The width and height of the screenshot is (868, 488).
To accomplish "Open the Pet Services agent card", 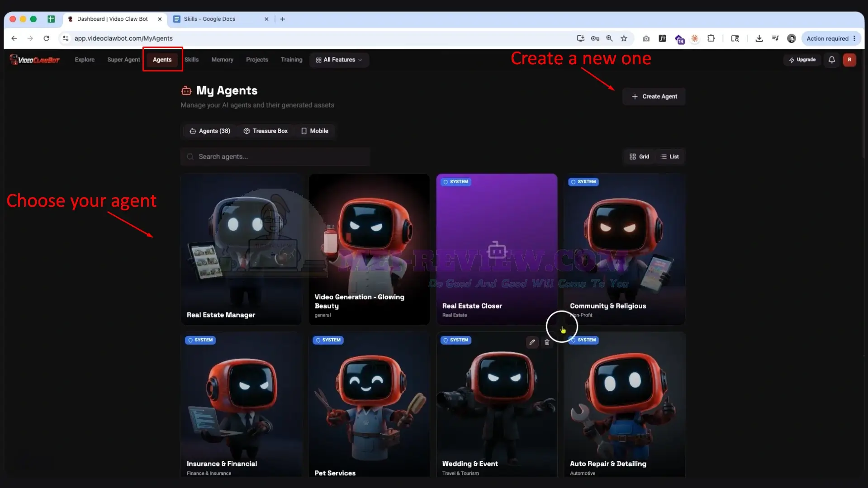I will 369,404.
